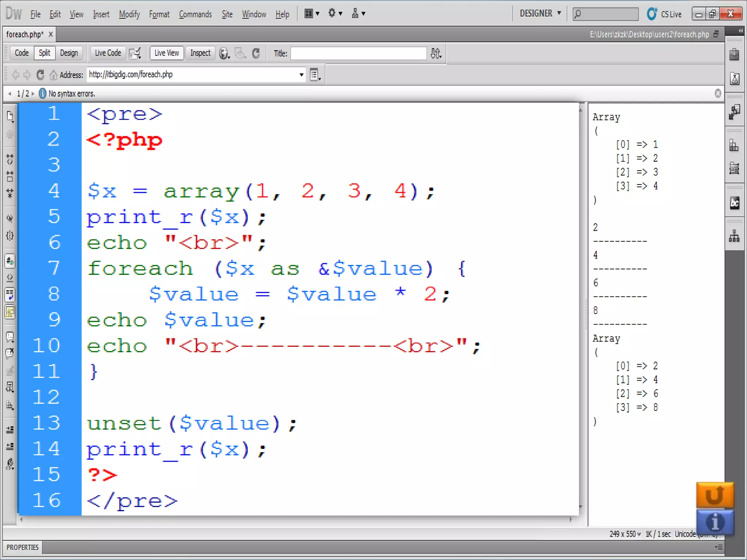Expand the Address URL dropdown arrow
Viewport: 747px width, 560px height.
tap(301, 75)
